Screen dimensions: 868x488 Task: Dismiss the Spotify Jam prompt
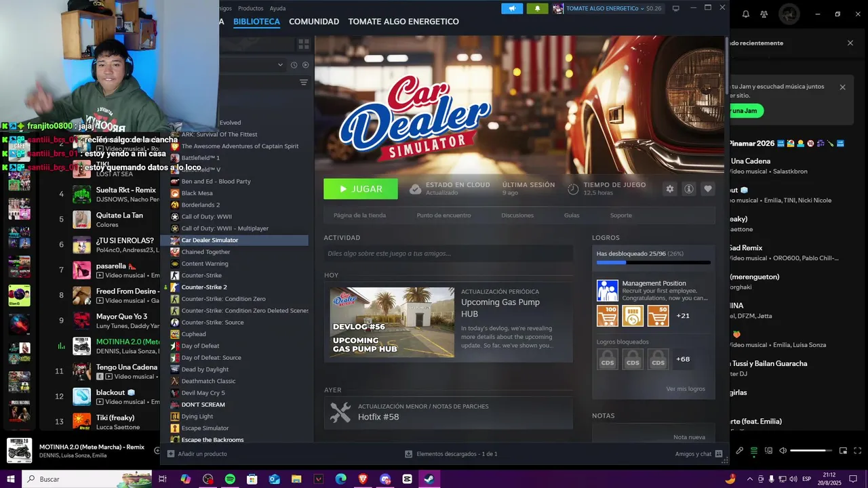[842, 87]
